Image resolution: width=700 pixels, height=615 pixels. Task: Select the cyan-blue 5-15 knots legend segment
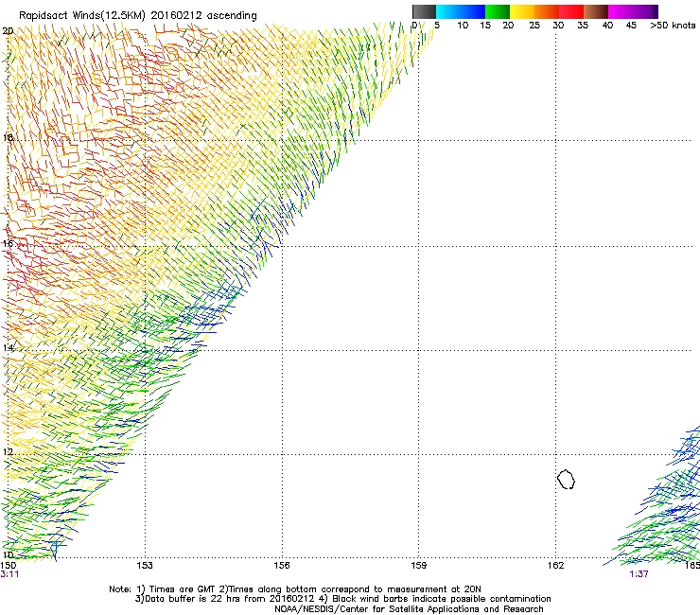pyautogui.click(x=461, y=11)
